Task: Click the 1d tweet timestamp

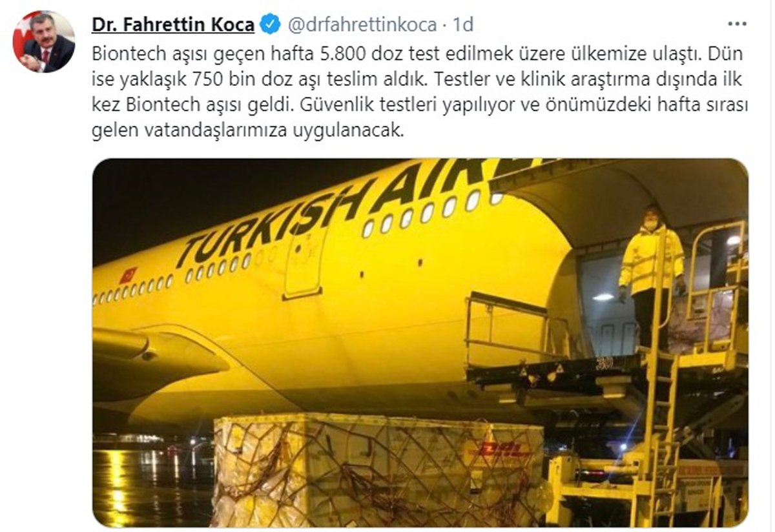Action: (x=463, y=25)
